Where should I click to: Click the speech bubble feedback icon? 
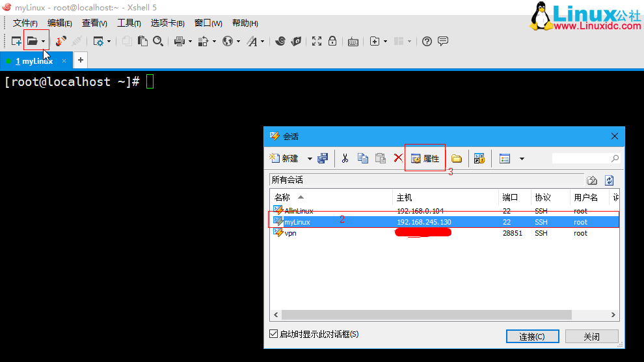(x=443, y=41)
